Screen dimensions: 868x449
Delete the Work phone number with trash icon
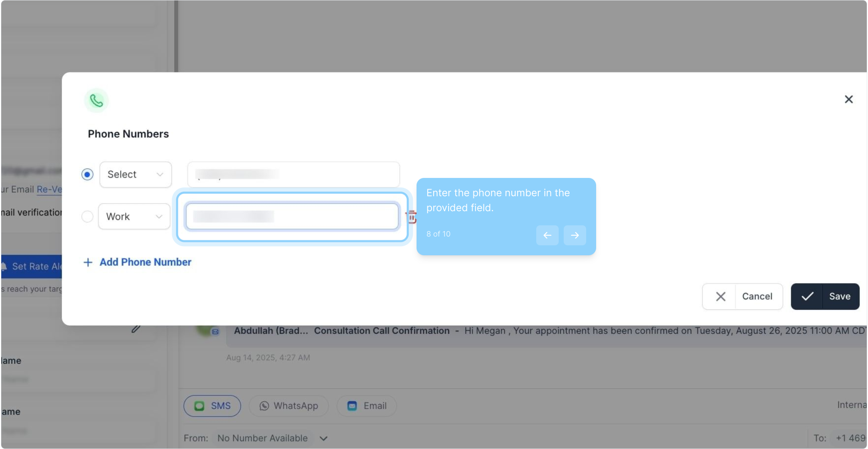tap(411, 217)
